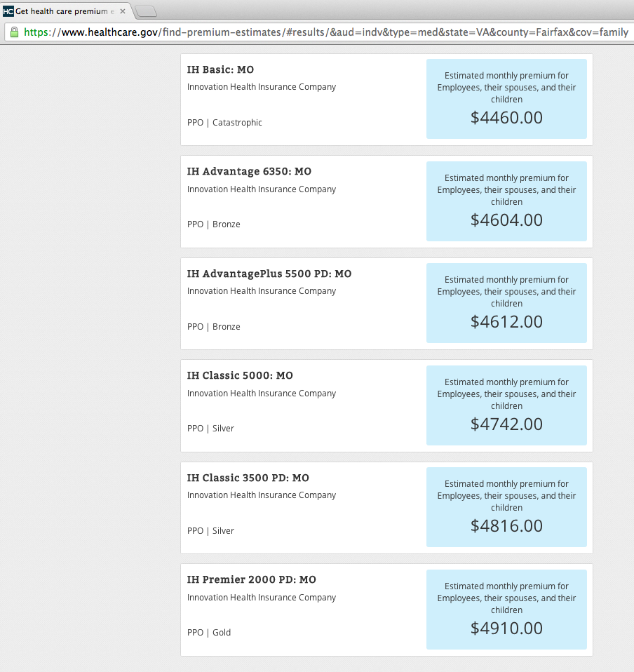Open a new browser tab

146,11
